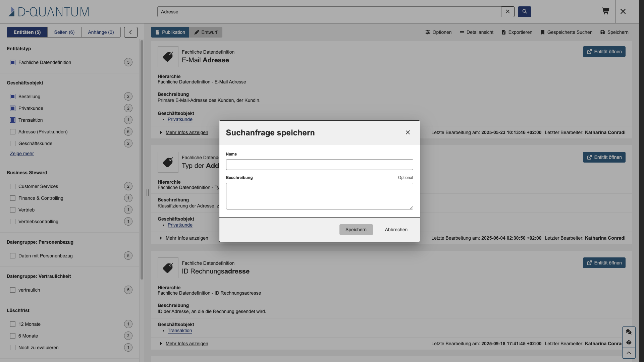Switch to the Seiten (6) tab
This screenshot has width=644, height=362.
64,32
